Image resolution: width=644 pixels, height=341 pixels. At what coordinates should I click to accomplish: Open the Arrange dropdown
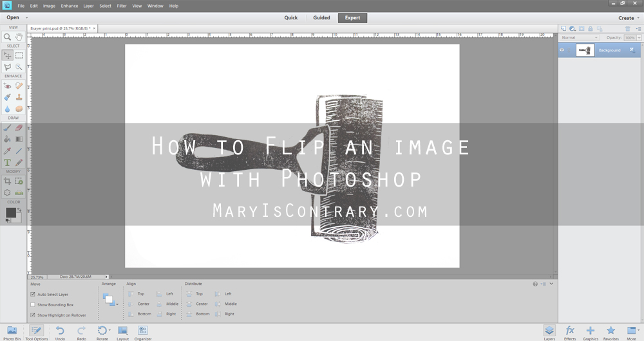111,300
